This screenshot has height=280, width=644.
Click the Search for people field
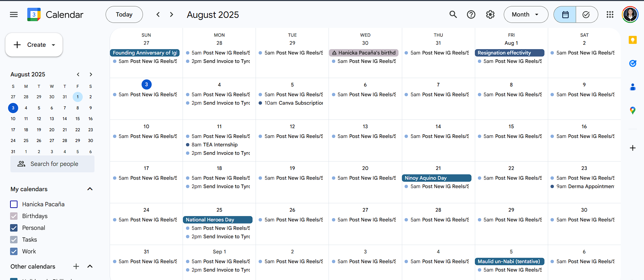[52, 164]
